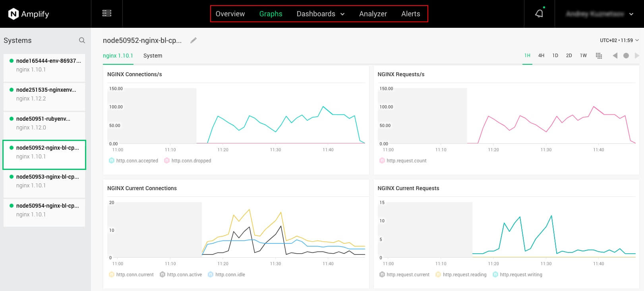Open the UTC+02 timezone dropdown
644x291 pixels.
pos(619,40)
